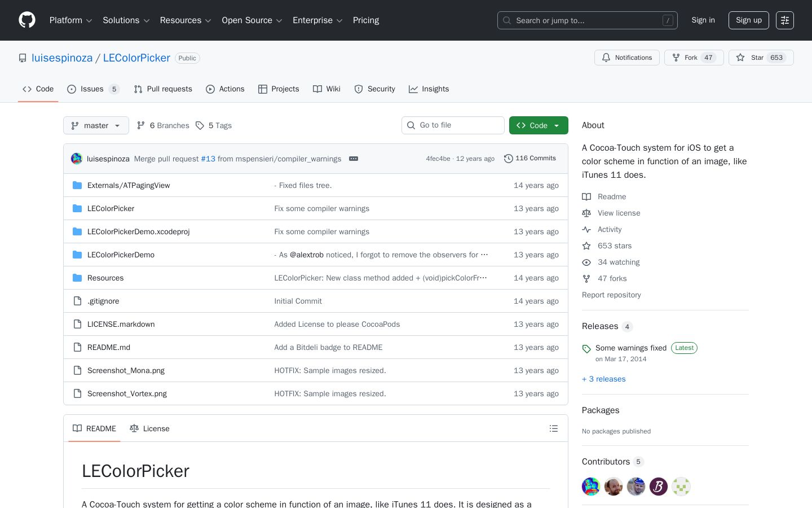This screenshot has width=812, height=508.
Task: Switch to the Issues tab
Action: click(x=93, y=89)
